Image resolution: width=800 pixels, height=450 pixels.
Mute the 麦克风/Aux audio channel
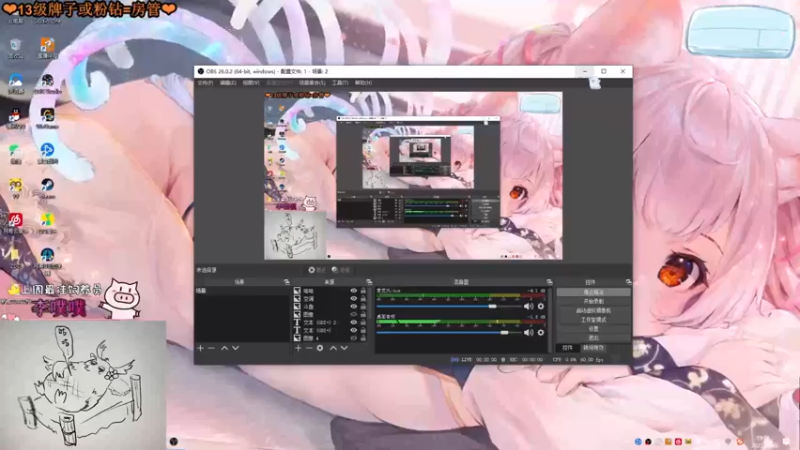(x=529, y=306)
